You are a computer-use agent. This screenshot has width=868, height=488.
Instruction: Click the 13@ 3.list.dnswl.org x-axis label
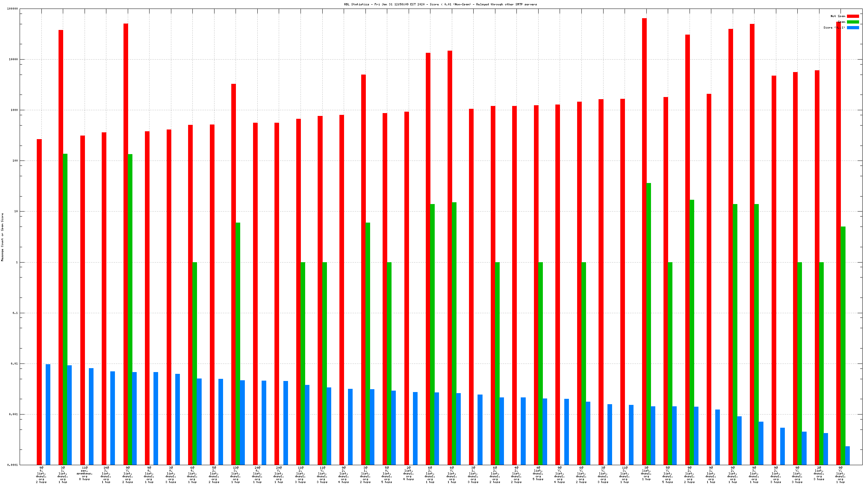(236, 474)
